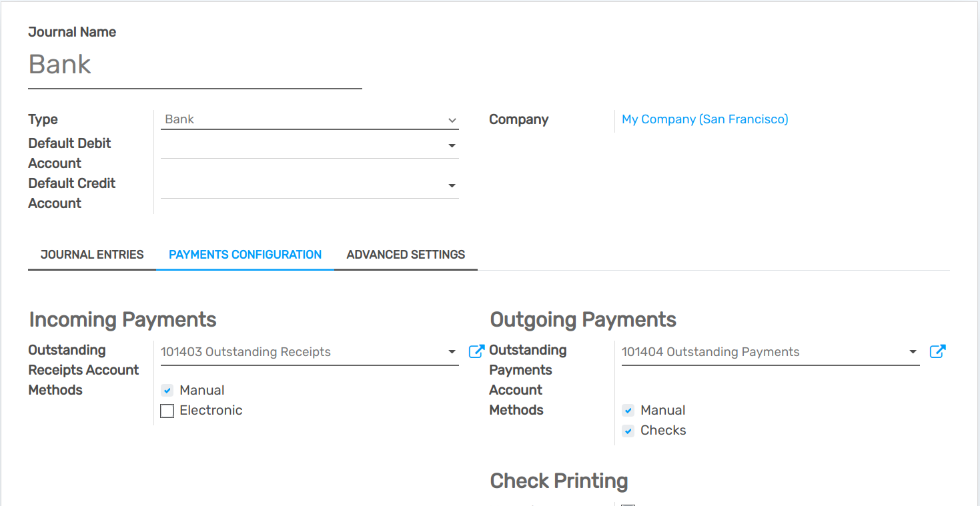The height and width of the screenshot is (506, 980).
Task: Open external link for Outstanding Receipts account
Action: coord(476,351)
